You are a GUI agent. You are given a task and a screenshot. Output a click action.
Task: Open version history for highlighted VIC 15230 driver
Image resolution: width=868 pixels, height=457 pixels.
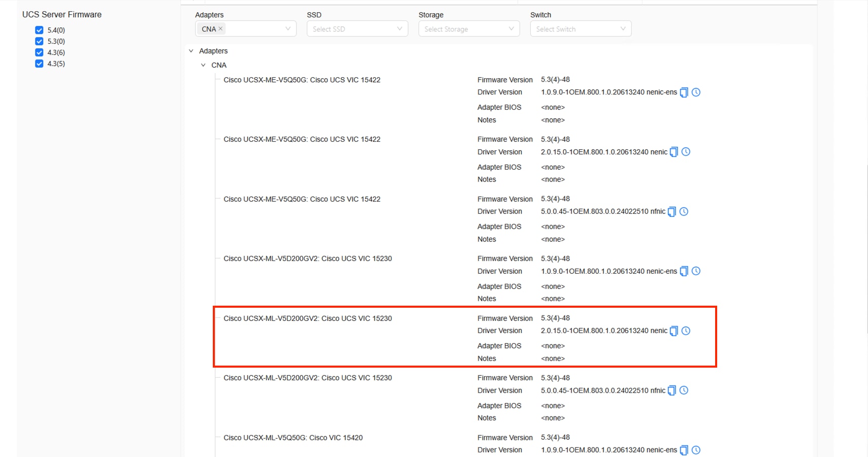(686, 331)
